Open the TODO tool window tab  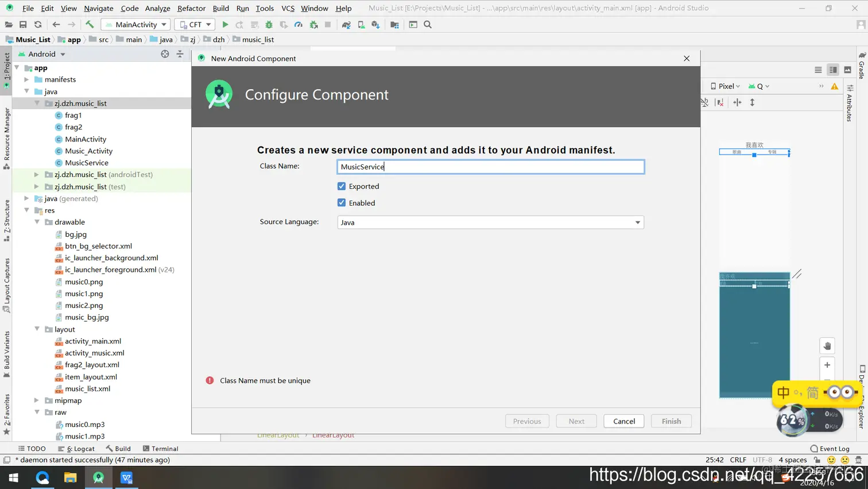(32, 449)
